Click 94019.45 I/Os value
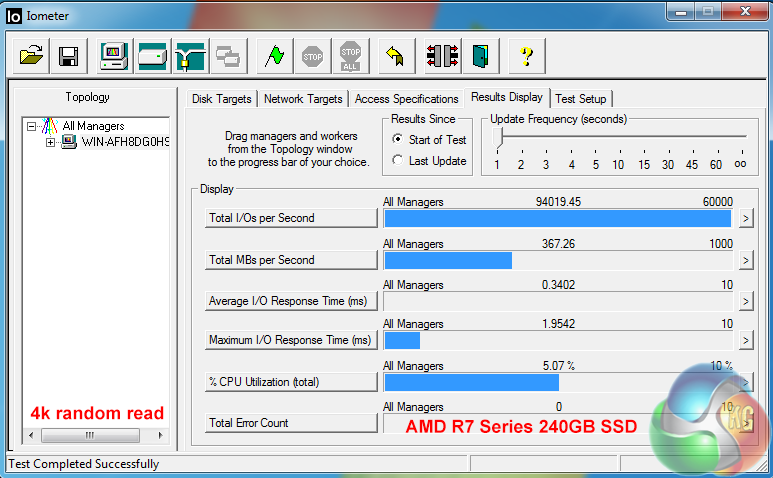The height and width of the screenshot is (478, 773). click(x=558, y=202)
